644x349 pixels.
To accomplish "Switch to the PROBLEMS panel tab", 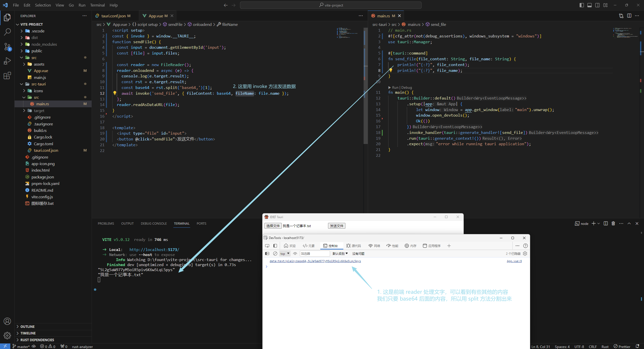I will 106,223.
